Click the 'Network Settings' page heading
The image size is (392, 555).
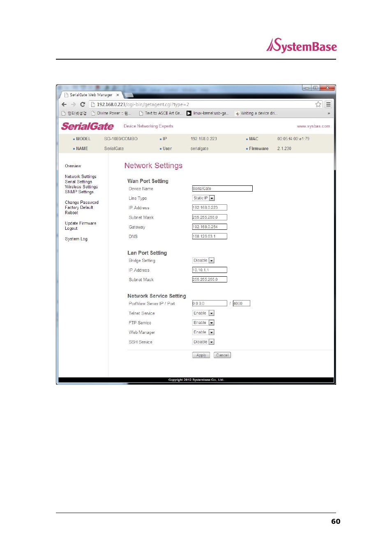tap(153, 166)
